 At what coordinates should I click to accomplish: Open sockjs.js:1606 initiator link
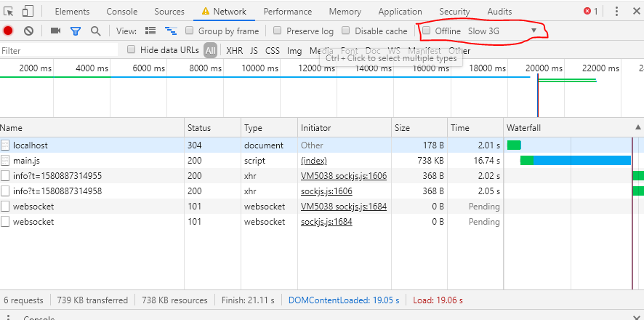click(x=326, y=191)
